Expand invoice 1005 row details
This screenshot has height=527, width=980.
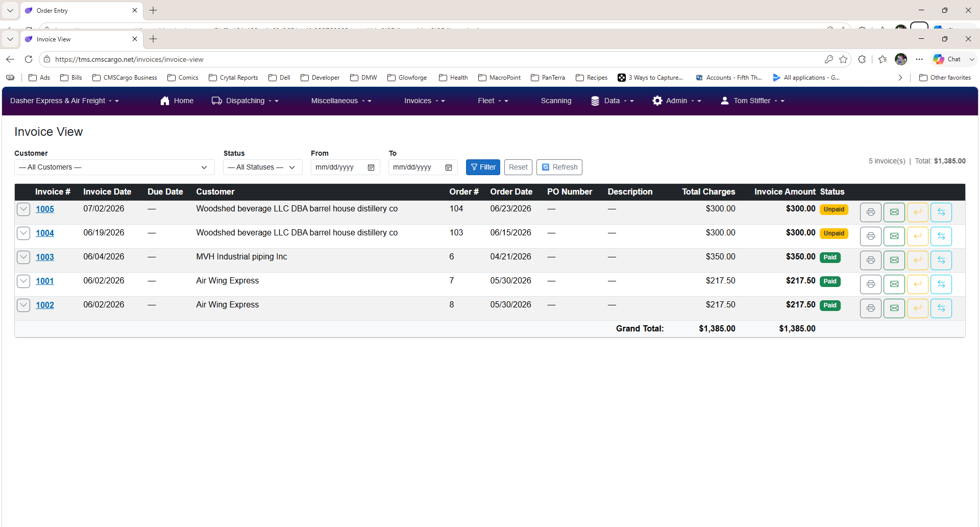pyautogui.click(x=23, y=209)
